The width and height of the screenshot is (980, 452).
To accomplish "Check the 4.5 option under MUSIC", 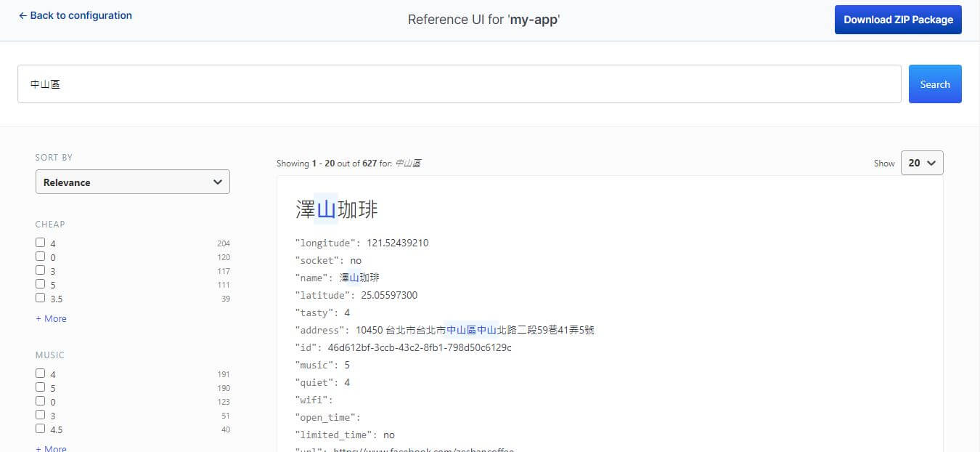I will [40, 429].
